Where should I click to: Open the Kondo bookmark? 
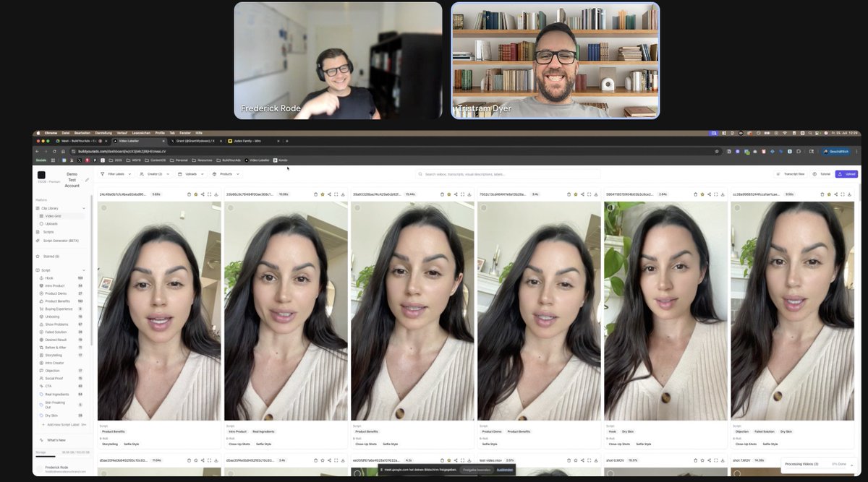281,160
